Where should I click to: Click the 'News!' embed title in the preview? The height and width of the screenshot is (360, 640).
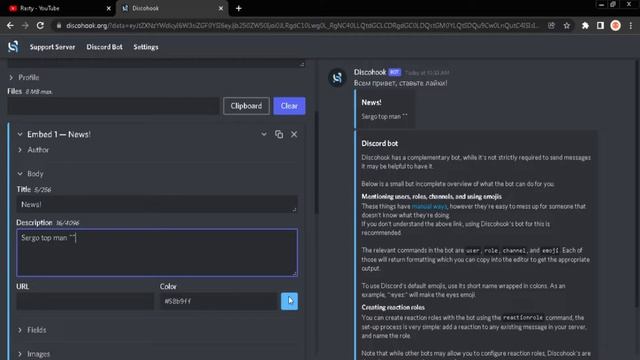pyautogui.click(x=371, y=102)
